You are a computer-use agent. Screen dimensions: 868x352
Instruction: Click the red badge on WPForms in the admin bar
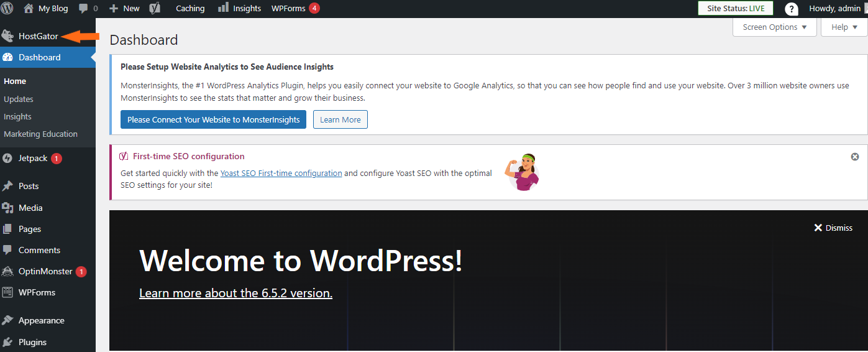[x=314, y=8]
